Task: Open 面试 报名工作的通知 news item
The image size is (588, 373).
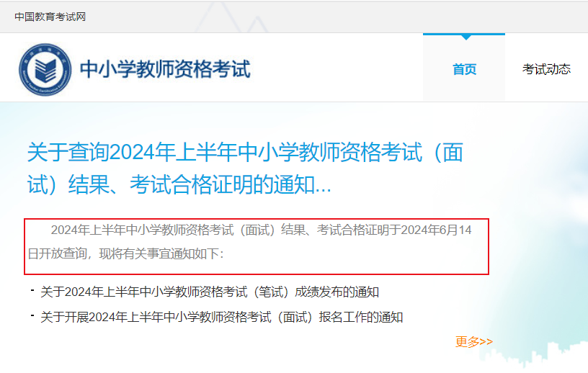Action: 222,317
